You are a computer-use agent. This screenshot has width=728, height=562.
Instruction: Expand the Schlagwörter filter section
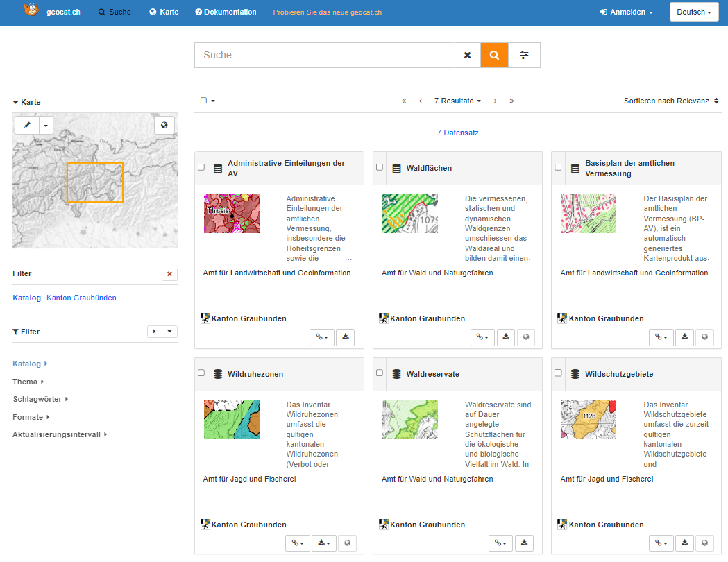point(40,399)
